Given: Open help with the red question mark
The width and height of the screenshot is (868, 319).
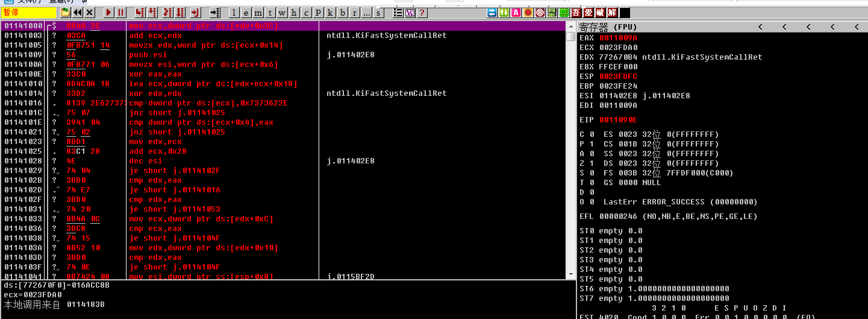Looking at the screenshot, I should (x=422, y=13).
